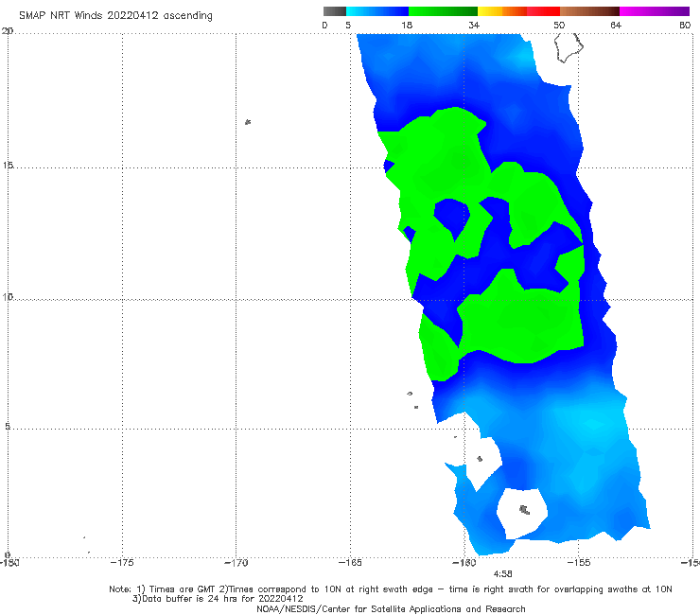Click the Hawaii island outline on the map
Image resolution: width=700 pixels, height=615 pixels.
pos(569,47)
